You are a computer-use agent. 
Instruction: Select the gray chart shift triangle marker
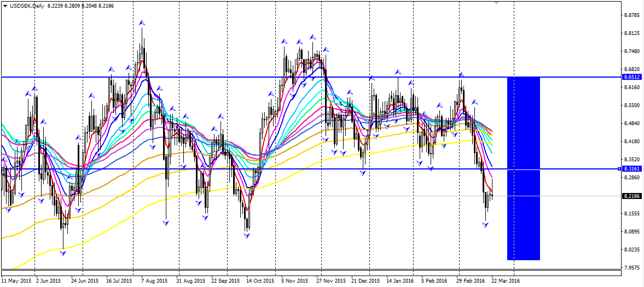tap(497, 3)
